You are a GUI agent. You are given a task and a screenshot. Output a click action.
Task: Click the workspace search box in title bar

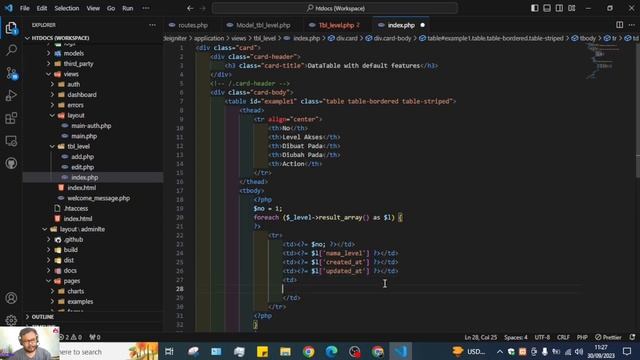tap(335, 8)
